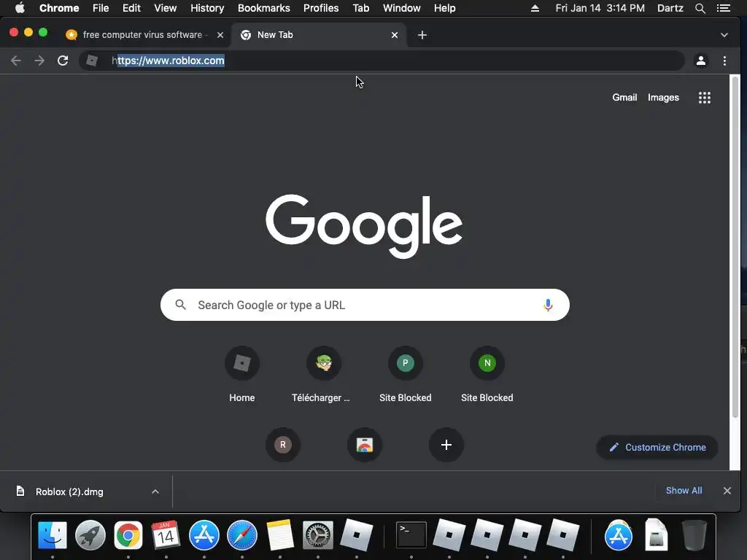Open Terminal from the dock
The height and width of the screenshot is (560, 747).
pos(411,535)
